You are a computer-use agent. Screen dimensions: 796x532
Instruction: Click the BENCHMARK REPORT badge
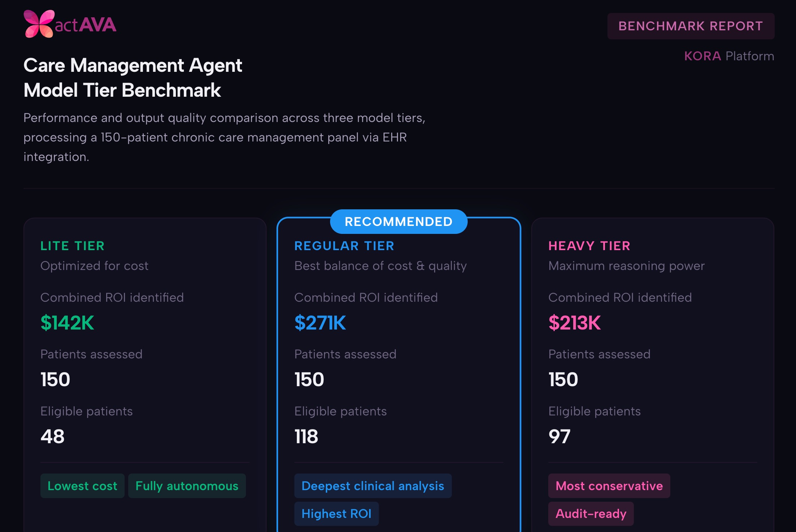[x=690, y=26]
